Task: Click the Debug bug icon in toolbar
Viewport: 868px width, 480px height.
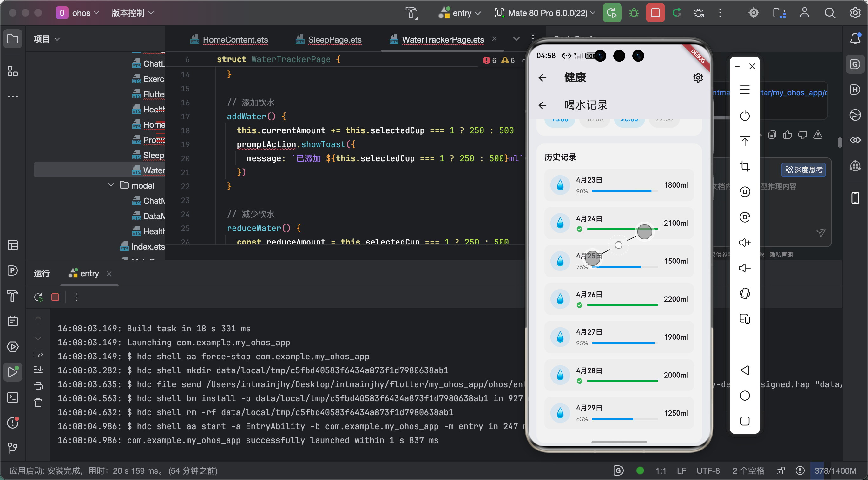Action: click(x=634, y=13)
